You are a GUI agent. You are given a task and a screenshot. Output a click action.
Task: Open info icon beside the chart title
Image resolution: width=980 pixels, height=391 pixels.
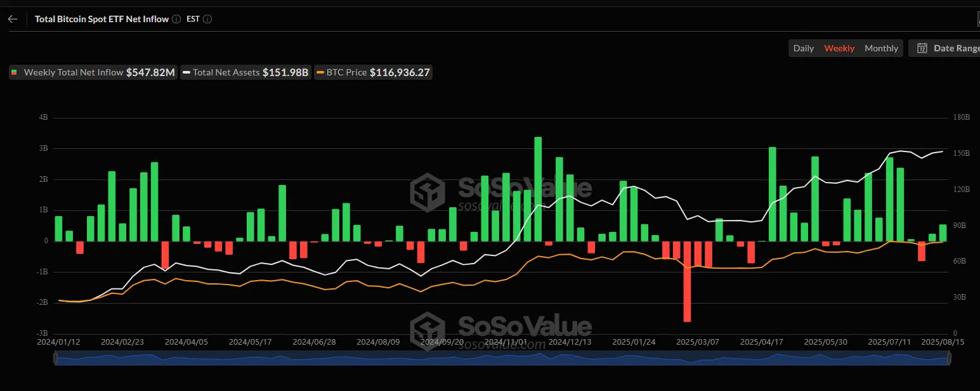(x=176, y=19)
